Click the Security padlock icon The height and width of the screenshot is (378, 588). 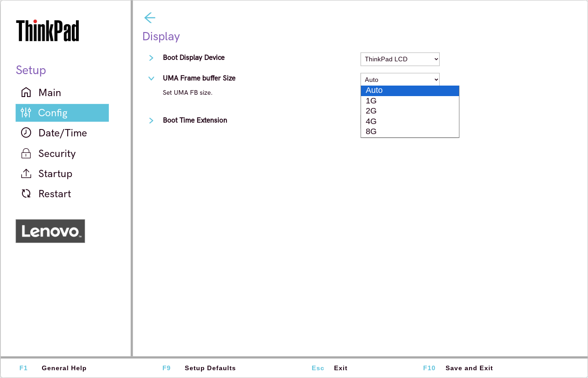pyautogui.click(x=26, y=153)
